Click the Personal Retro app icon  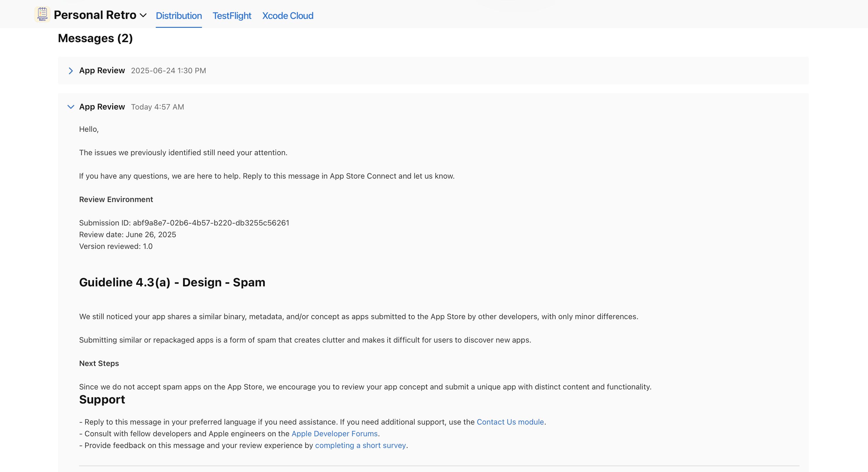coord(42,14)
